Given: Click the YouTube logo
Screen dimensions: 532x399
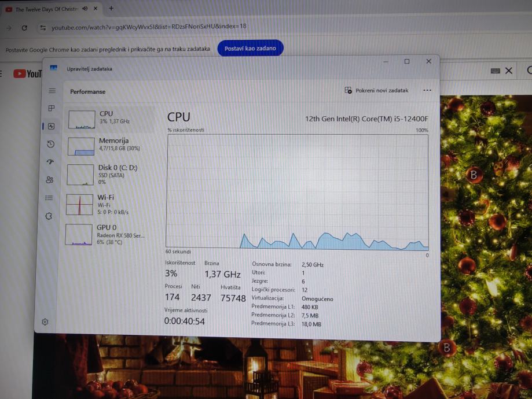Looking at the screenshot, I should (x=27, y=73).
